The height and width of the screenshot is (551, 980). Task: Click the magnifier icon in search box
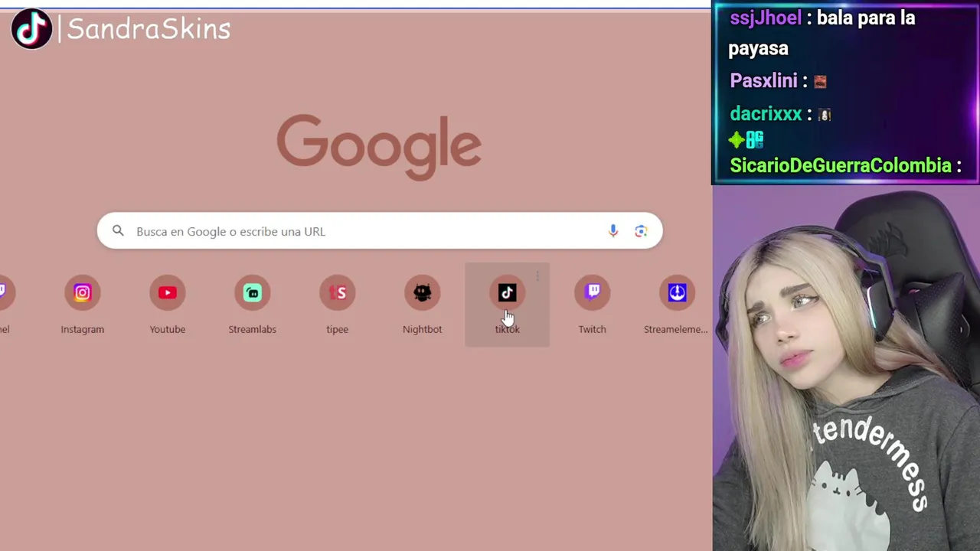[118, 231]
